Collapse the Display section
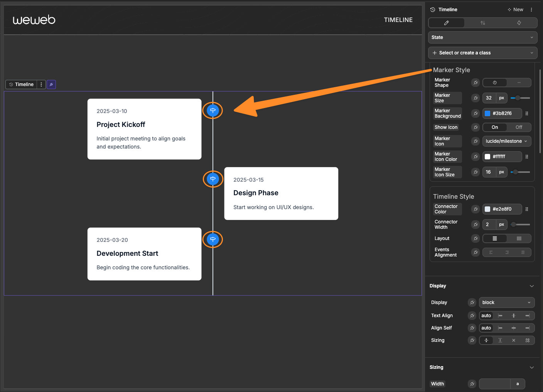 (x=531, y=286)
